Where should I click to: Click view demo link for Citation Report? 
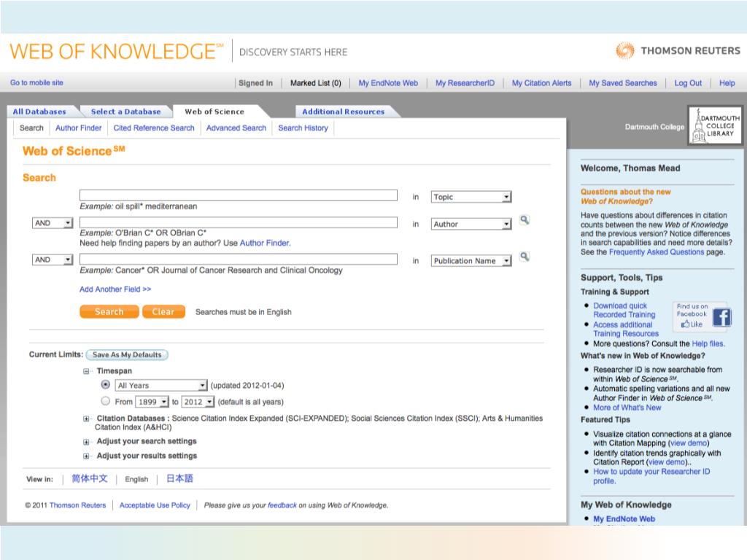[x=667, y=462]
